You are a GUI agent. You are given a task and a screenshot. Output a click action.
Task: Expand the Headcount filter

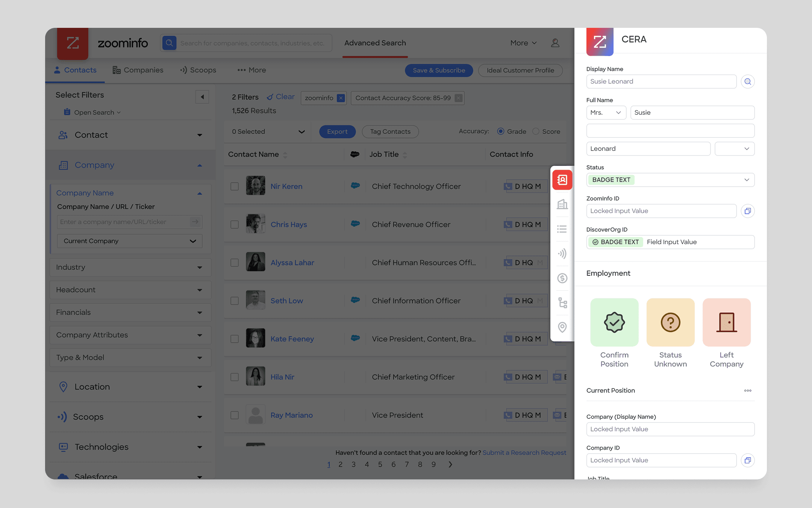[x=130, y=290]
